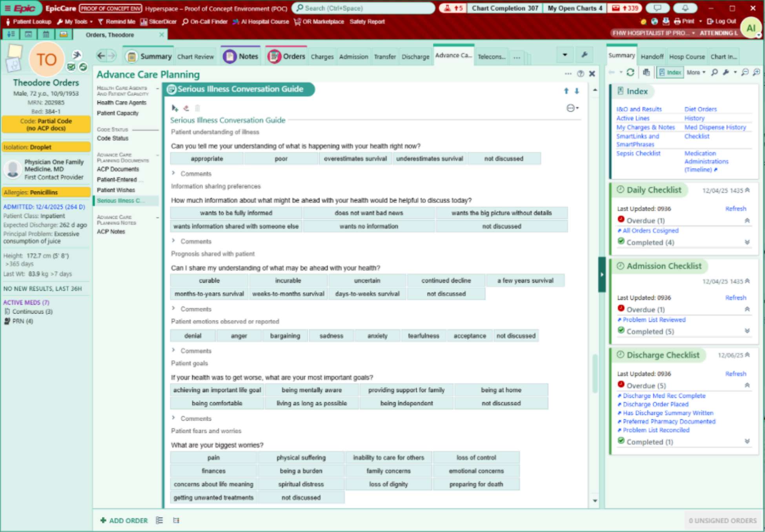Click the wrench icon beside activity tabs
This screenshot has width=765, height=532.
[584, 55]
